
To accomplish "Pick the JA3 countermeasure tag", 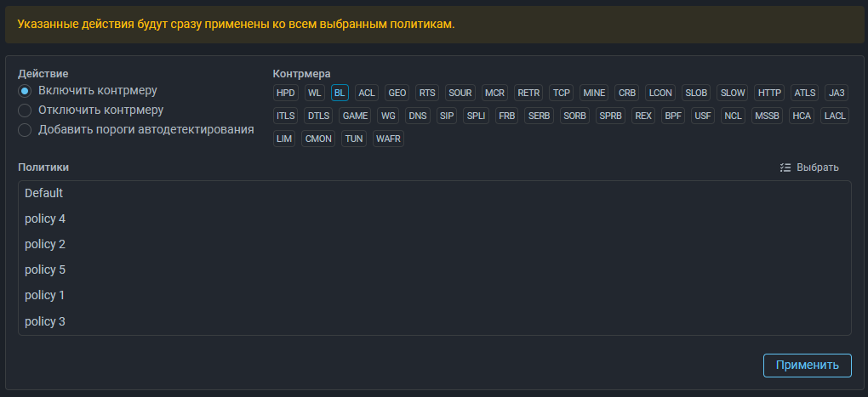I will [x=837, y=93].
